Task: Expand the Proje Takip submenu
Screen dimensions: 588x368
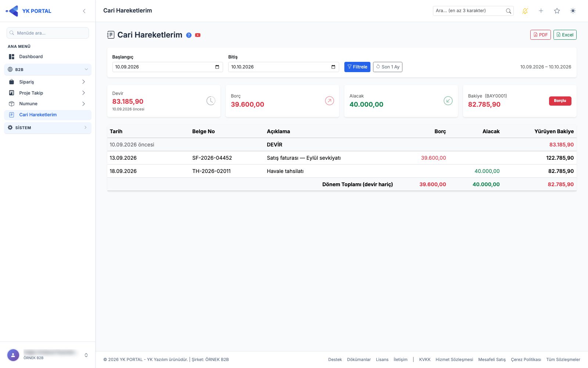Action: pyautogui.click(x=48, y=93)
